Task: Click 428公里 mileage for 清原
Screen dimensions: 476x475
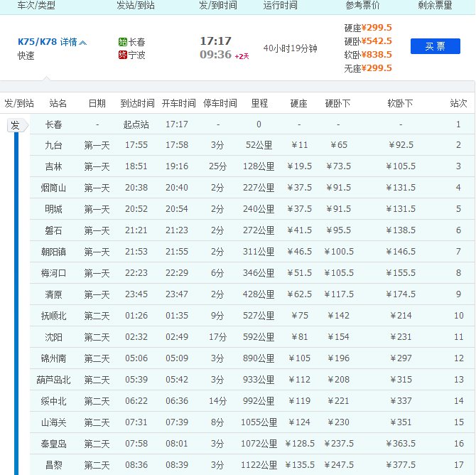Action: click(259, 294)
